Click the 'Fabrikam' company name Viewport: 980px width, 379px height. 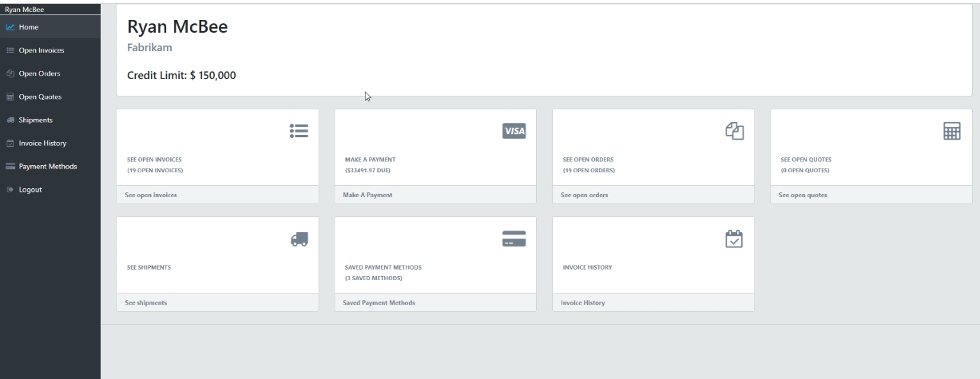[x=149, y=48]
